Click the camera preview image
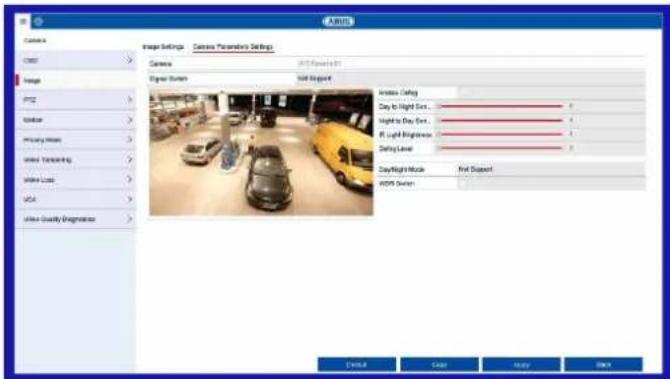Screen dimensions: 670x379 coord(261,152)
